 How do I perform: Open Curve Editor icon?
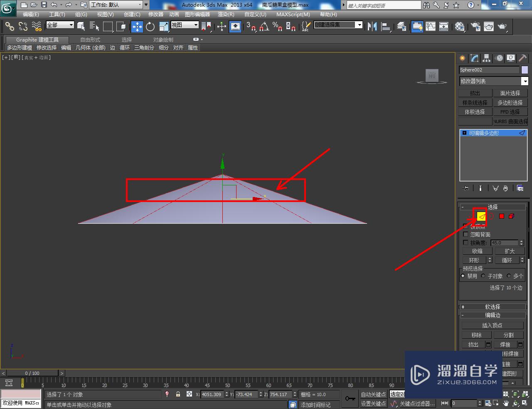pos(431,27)
